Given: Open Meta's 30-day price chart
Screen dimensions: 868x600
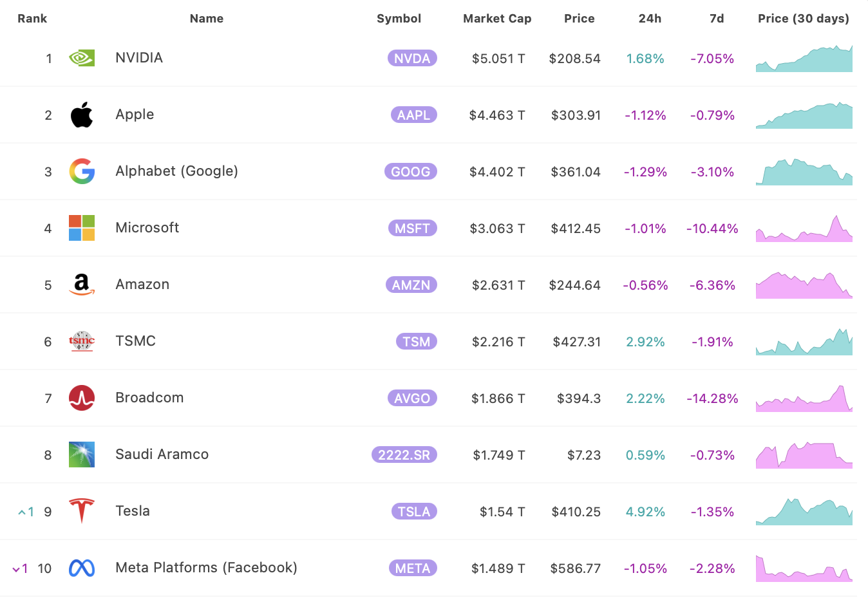Looking at the screenshot, I should coord(804,568).
